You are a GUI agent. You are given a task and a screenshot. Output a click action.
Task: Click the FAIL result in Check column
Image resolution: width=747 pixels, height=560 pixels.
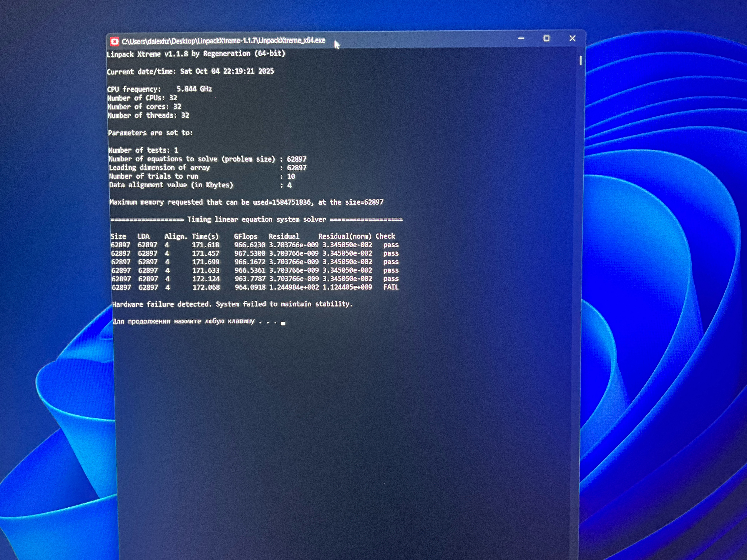(391, 287)
